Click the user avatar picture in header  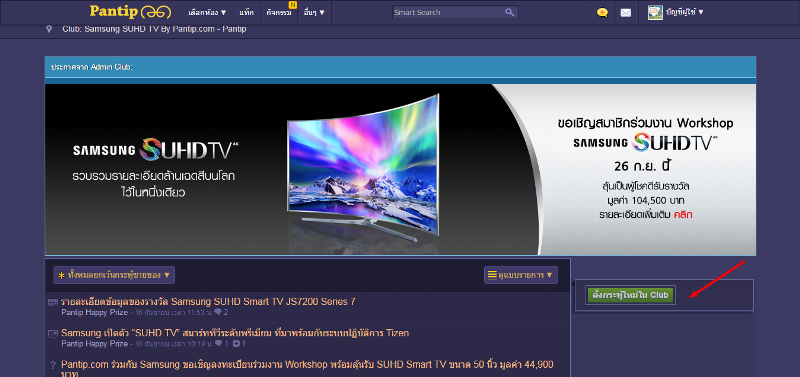pos(655,12)
